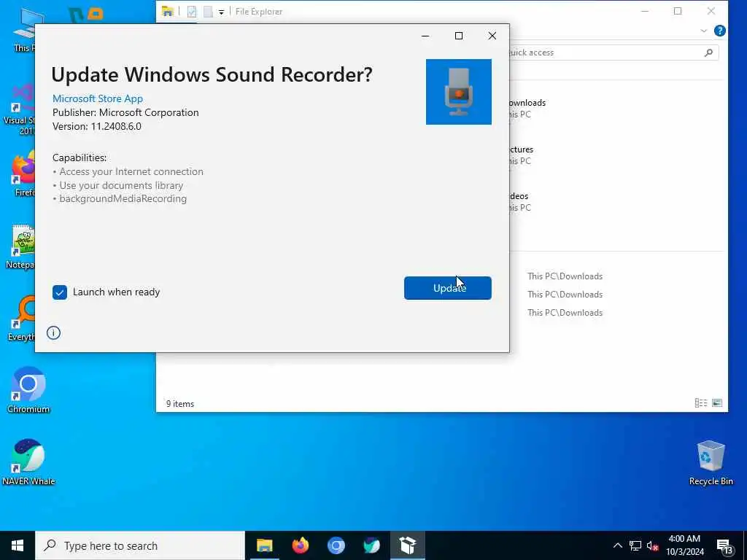Open the network status tray icon
Image resolution: width=747 pixels, height=560 pixels.
[x=635, y=545]
